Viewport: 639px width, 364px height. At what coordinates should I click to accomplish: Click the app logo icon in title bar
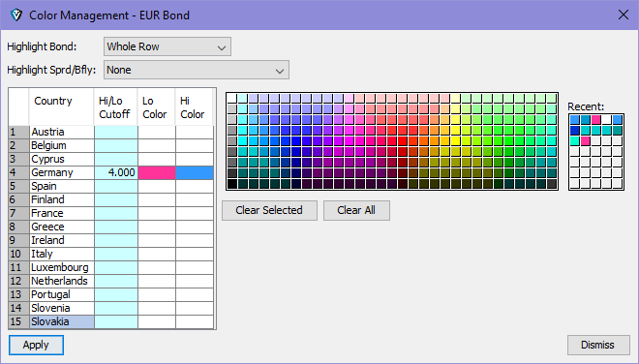(x=16, y=15)
